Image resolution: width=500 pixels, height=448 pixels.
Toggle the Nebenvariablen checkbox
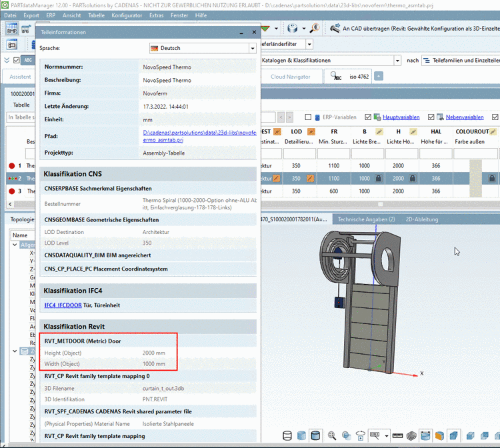click(431, 117)
